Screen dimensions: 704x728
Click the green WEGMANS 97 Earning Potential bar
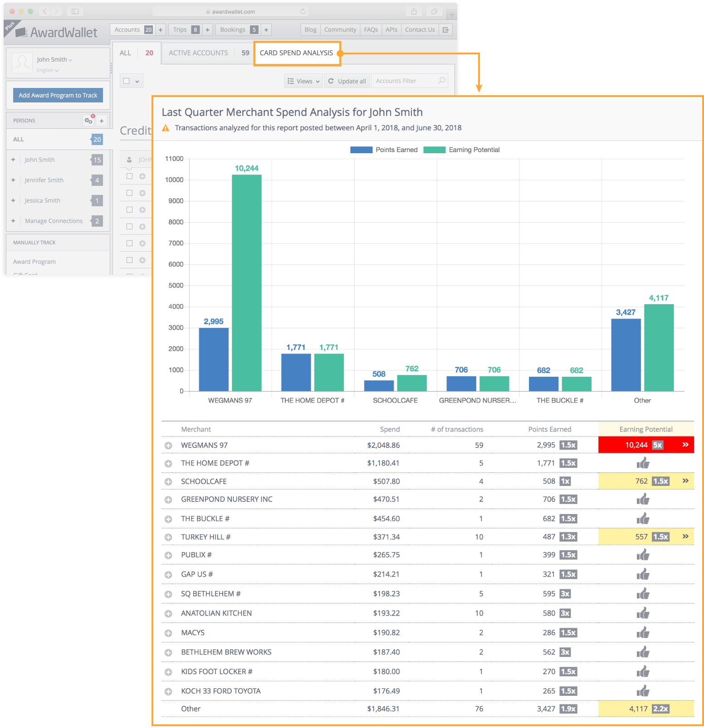click(x=247, y=283)
